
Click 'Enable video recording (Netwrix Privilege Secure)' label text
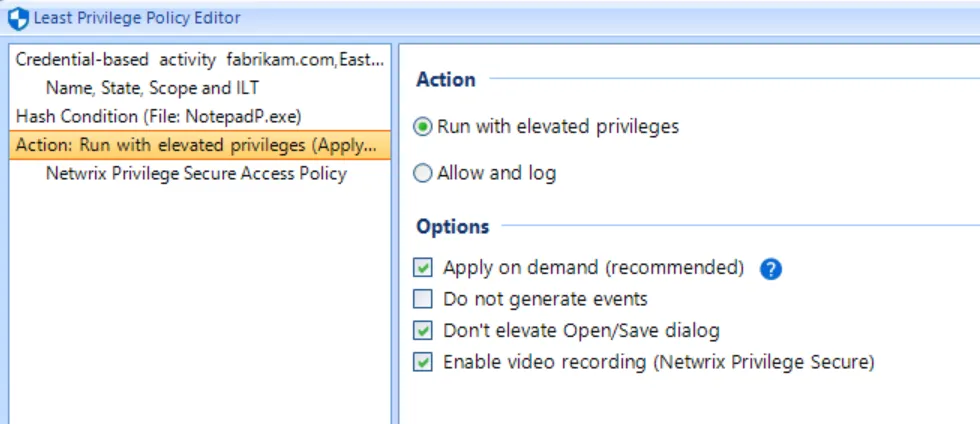pyautogui.click(x=659, y=362)
